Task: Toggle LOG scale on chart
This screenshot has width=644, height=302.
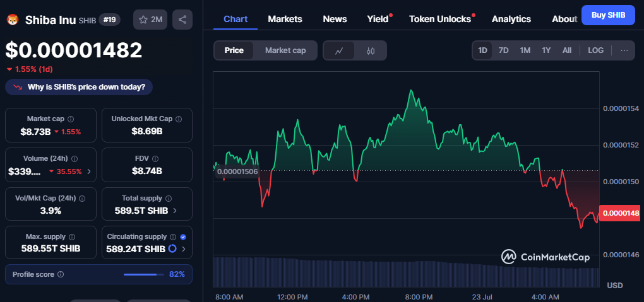Action: click(x=595, y=50)
